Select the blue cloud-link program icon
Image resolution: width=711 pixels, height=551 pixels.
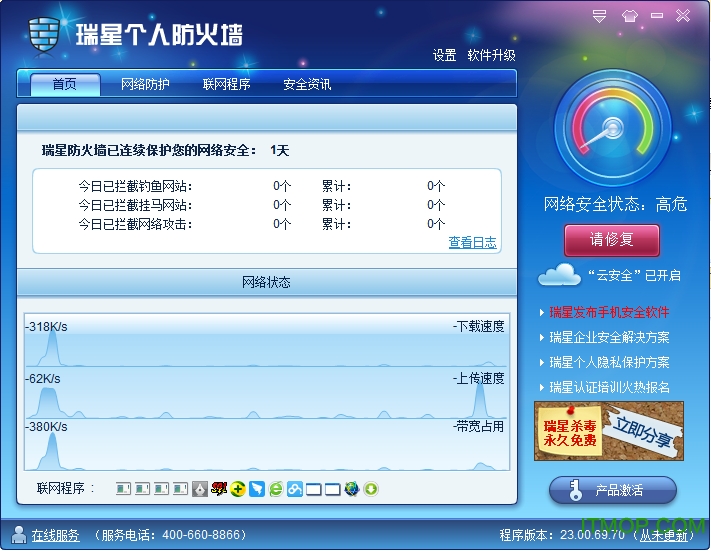tap(295, 489)
